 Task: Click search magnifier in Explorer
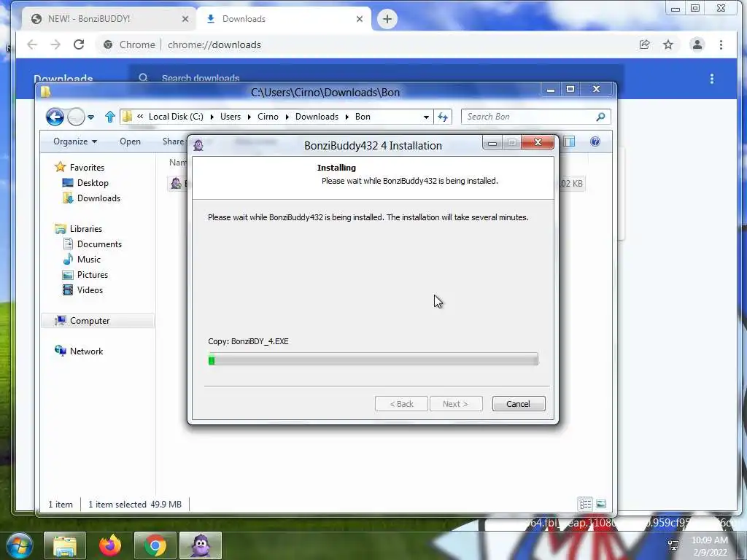coord(600,117)
